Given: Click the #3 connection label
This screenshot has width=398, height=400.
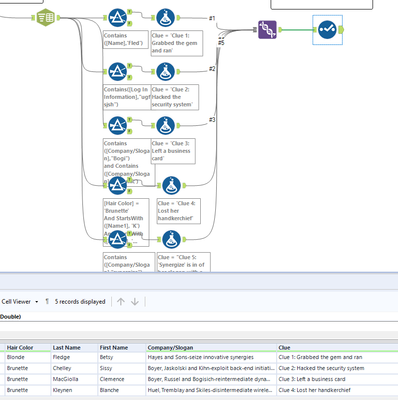Looking at the screenshot, I should (212, 120).
